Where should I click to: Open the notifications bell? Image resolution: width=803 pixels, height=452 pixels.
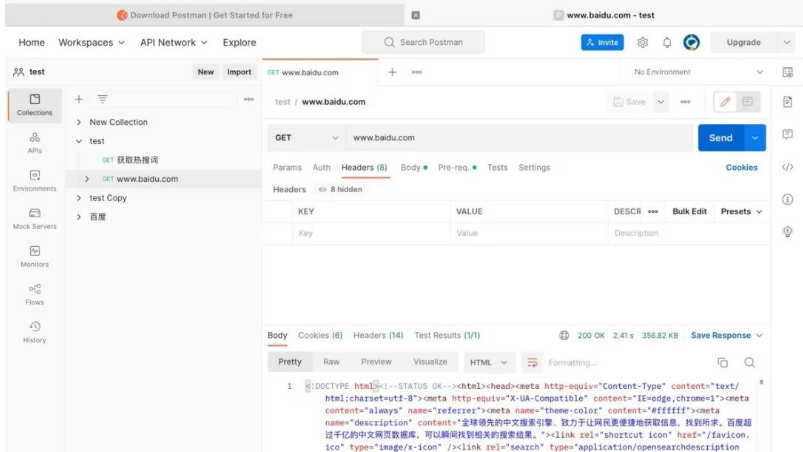click(x=667, y=42)
